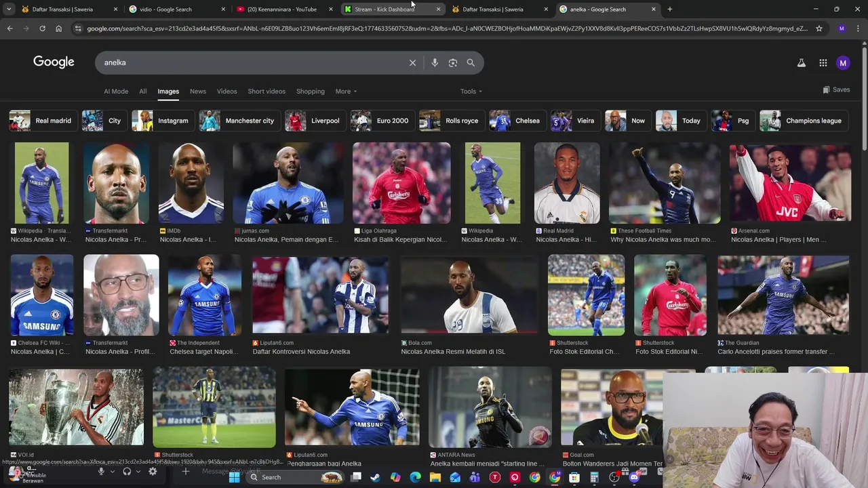This screenshot has height=488, width=868.
Task: Open the Arsenal.com Nicolas Anelka result link
Action: (x=778, y=239)
